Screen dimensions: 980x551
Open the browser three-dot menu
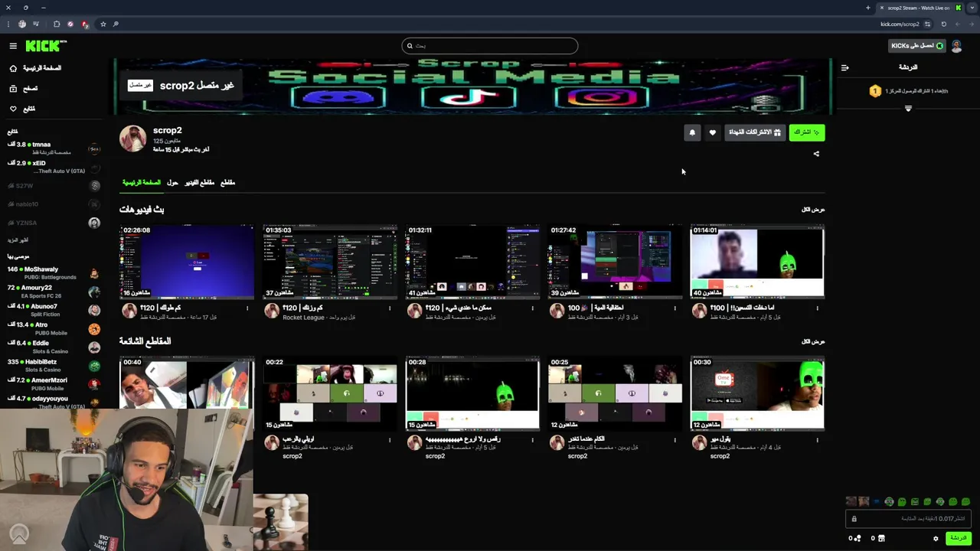[8, 24]
